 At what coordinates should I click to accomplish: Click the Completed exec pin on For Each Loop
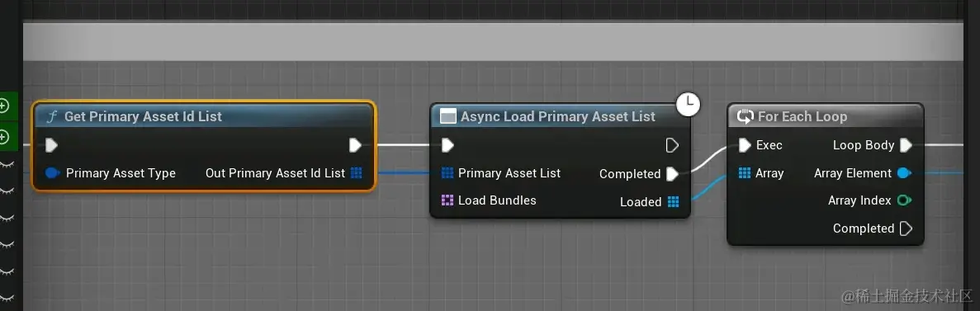coord(906,229)
